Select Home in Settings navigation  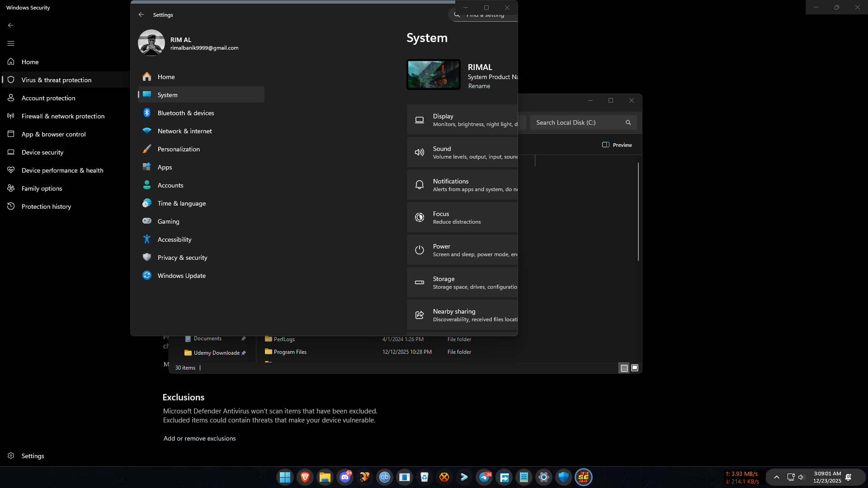(x=201, y=77)
